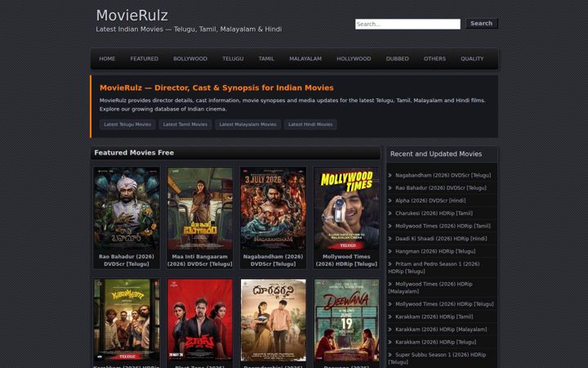Open the OTHERS menu item
The image size is (588, 368).
(x=434, y=59)
